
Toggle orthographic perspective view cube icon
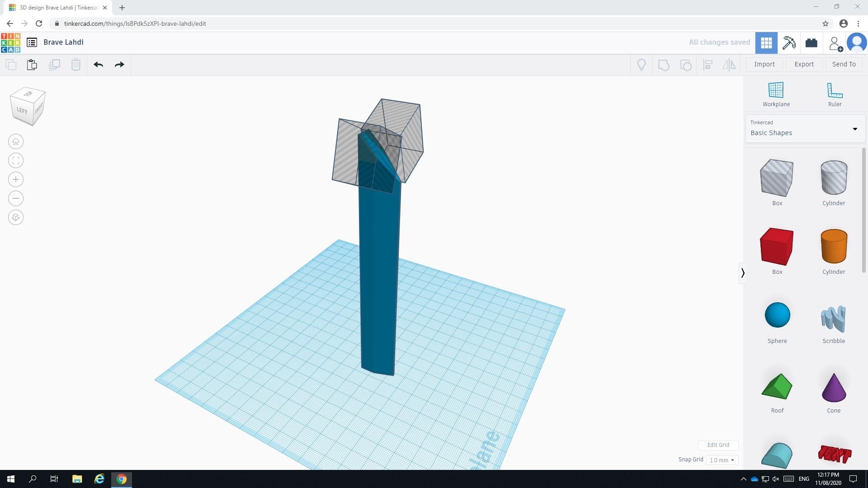(x=16, y=218)
